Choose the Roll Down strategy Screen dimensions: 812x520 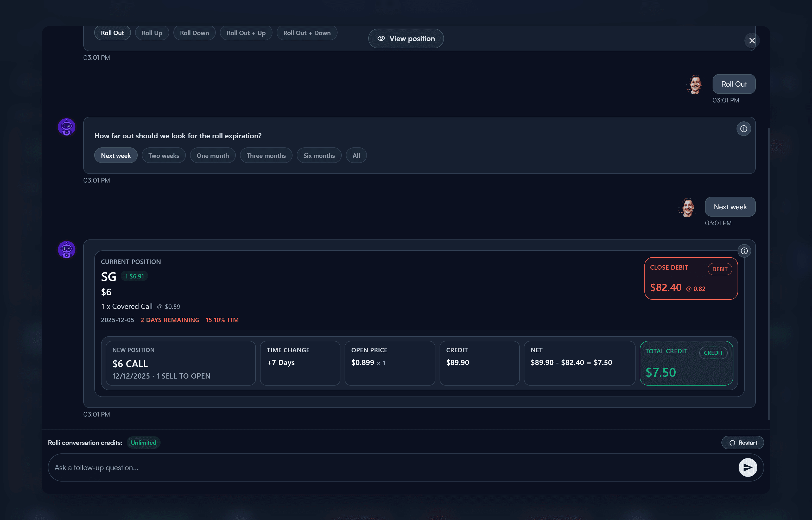click(x=194, y=33)
